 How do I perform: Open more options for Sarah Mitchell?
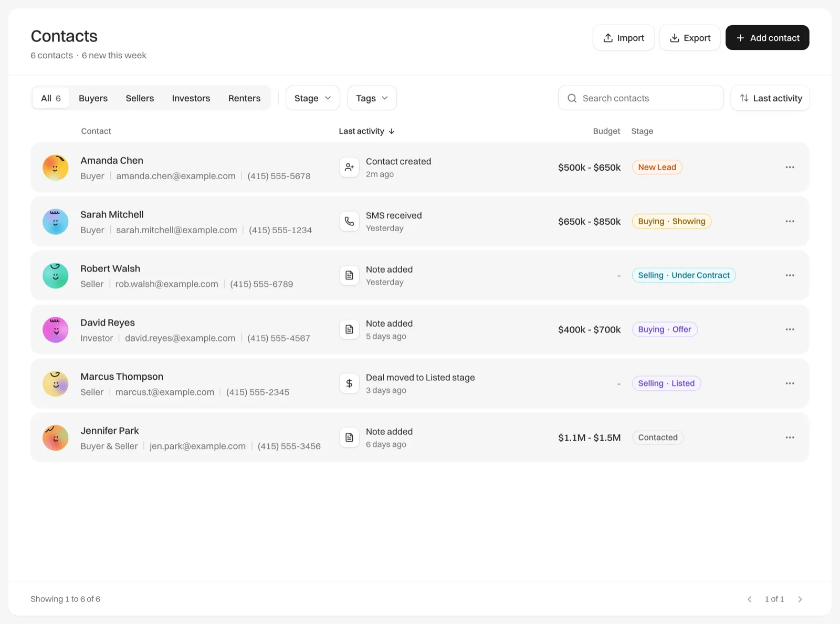pyautogui.click(x=790, y=221)
